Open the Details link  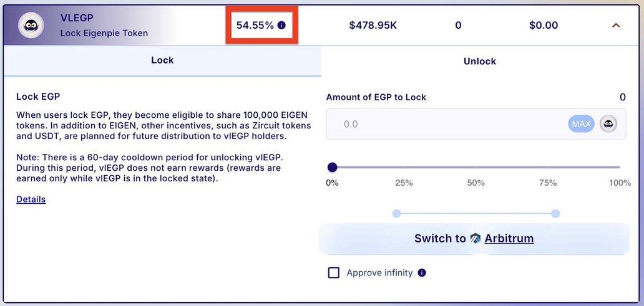click(31, 199)
